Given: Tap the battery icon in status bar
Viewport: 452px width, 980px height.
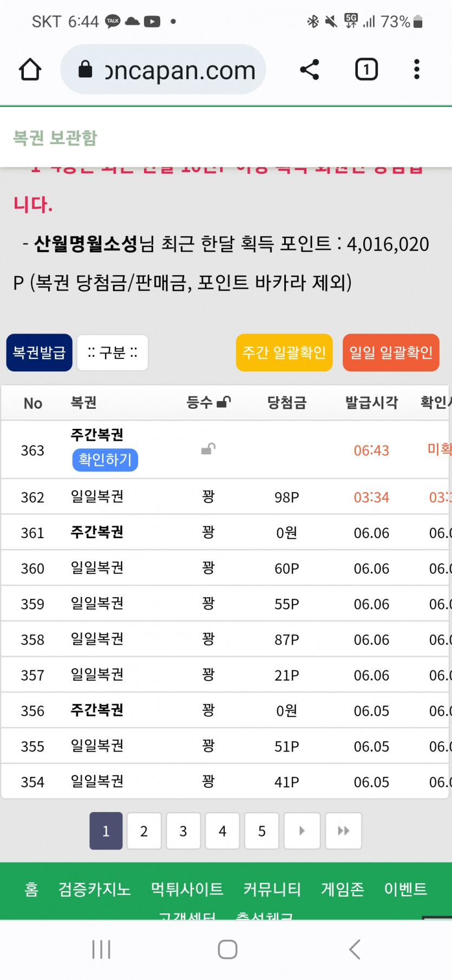Looking at the screenshot, I should (x=418, y=22).
